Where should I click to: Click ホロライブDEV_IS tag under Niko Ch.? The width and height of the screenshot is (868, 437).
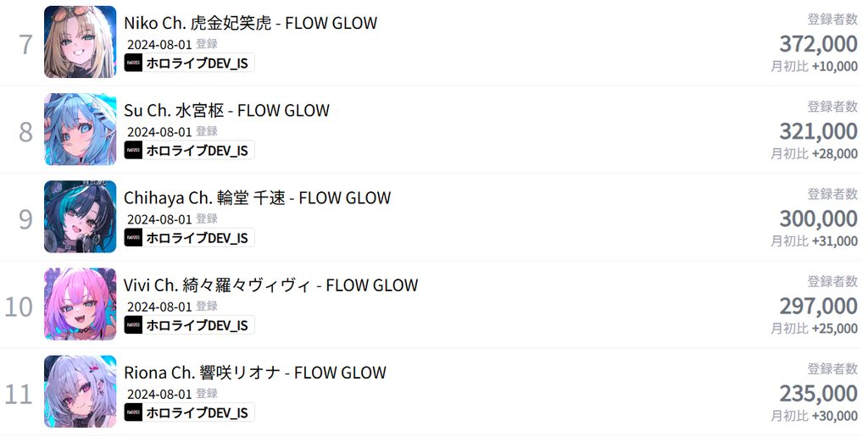point(189,63)
